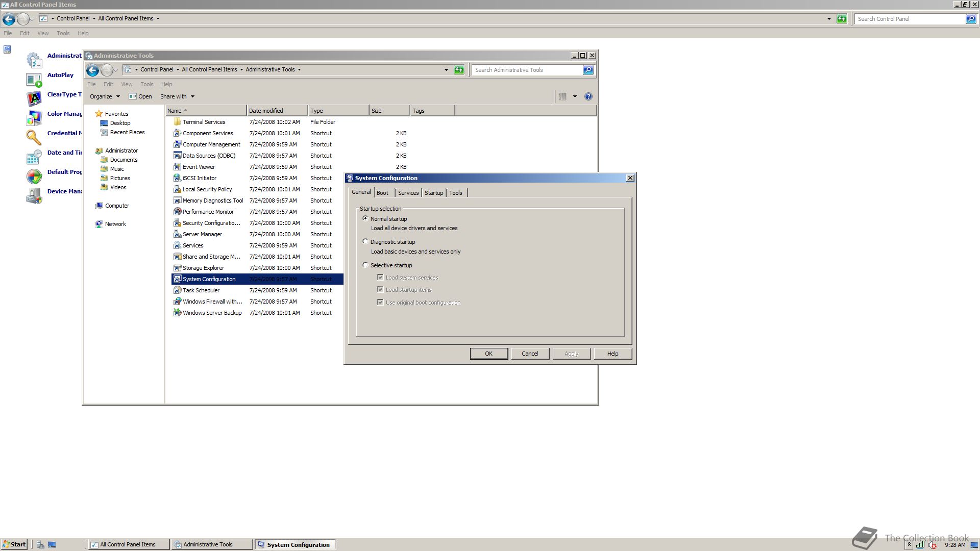Image resolution: width=980 pixels, height=551 pixels.
Task: Switch to Administrative Tools taskbar button
Action: 212,544
